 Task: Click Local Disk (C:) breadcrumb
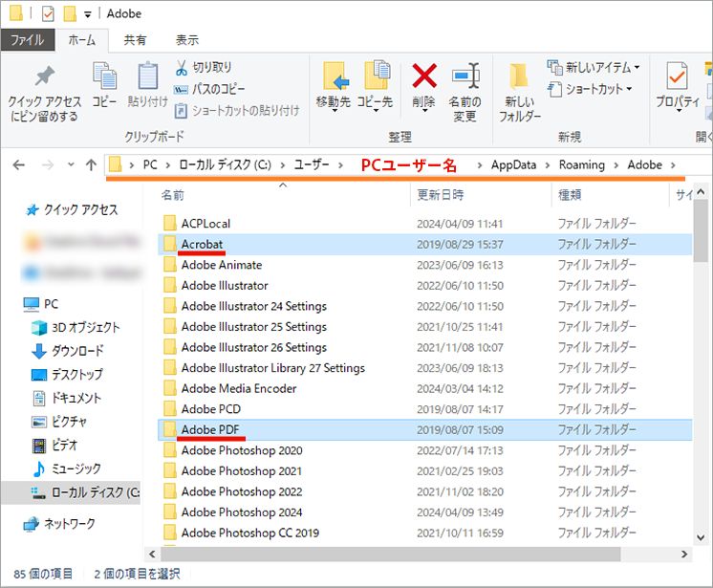(x=225, y=164)
